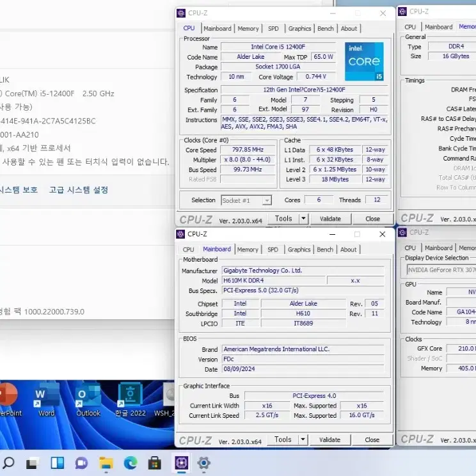The image size is (476, 476).
Task: Open 고급 시스템 설정 link
Action: [79, 190]
